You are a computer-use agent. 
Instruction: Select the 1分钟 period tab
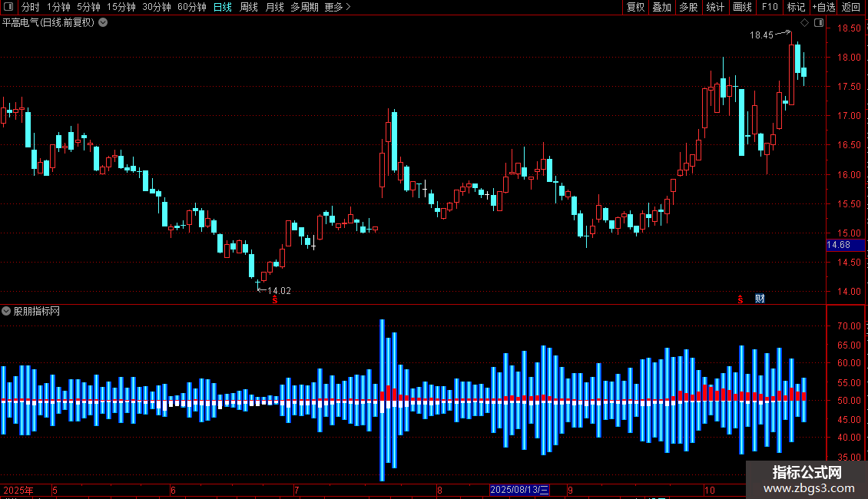coord(58,7)
